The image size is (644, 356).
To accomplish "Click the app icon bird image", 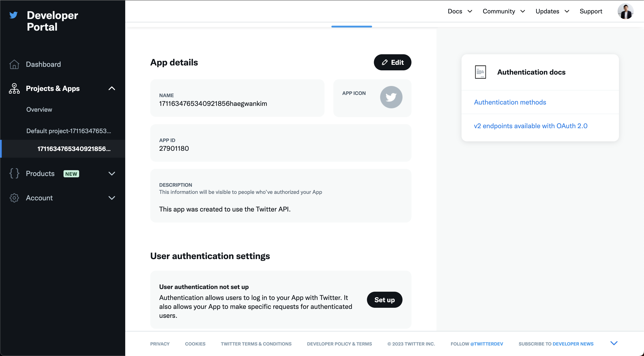I will click(x=391, y=97).
